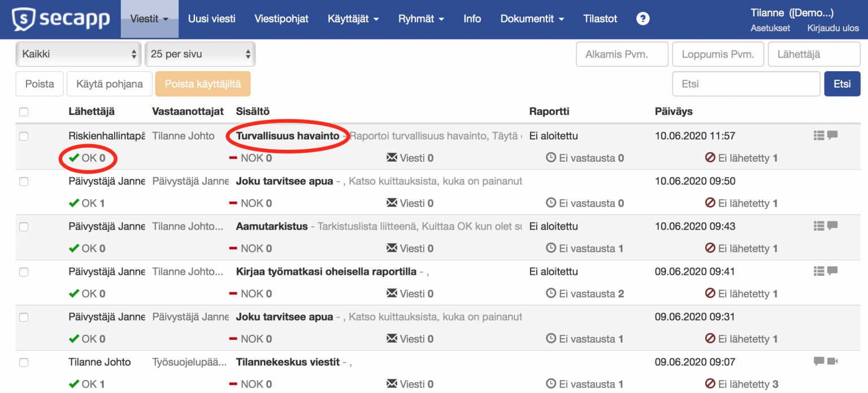This screenshot has width=868, height=393.
Task: Expand the 25 per sivu dropdown
Action: 200,54
